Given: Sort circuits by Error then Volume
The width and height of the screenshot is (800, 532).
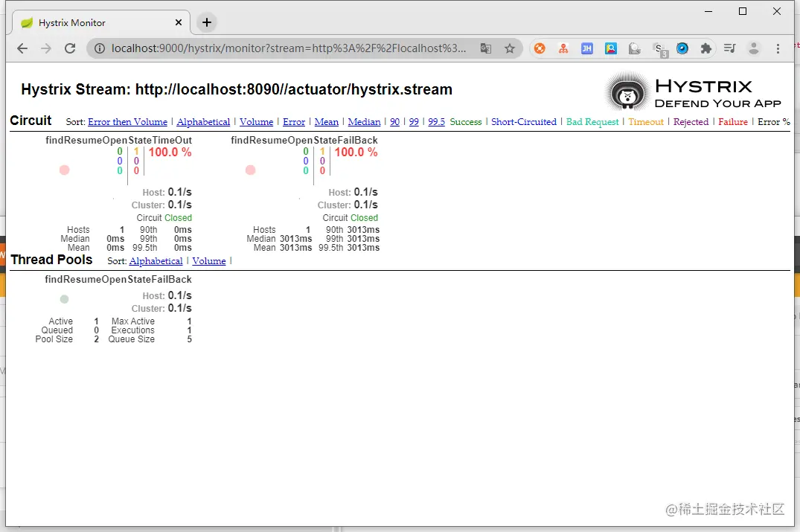Looking at the screenshot, I should pyautogui.click(x=127, y=122).
